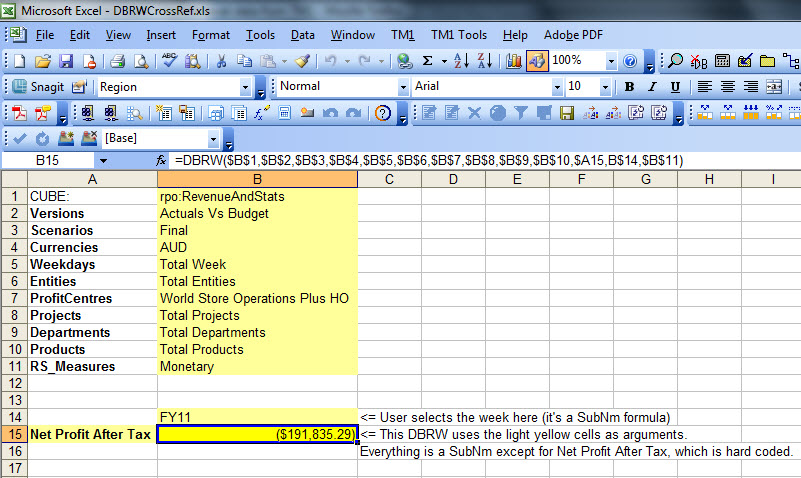The height and width of the screenshot is (478, 801).
Task: Select column C header
Action: (x=389, y=179)
